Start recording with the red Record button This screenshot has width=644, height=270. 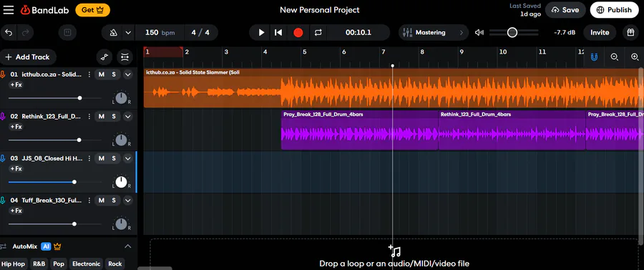point(298,32)
